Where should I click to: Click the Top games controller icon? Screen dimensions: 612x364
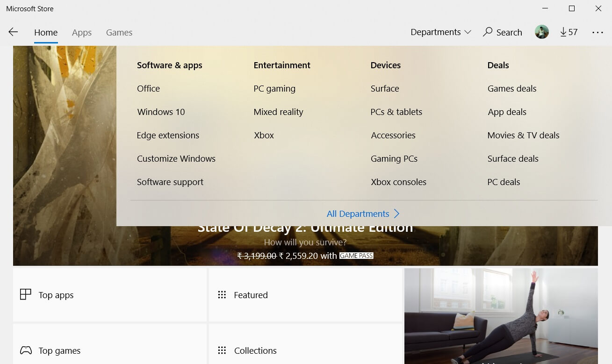(26, 350)
